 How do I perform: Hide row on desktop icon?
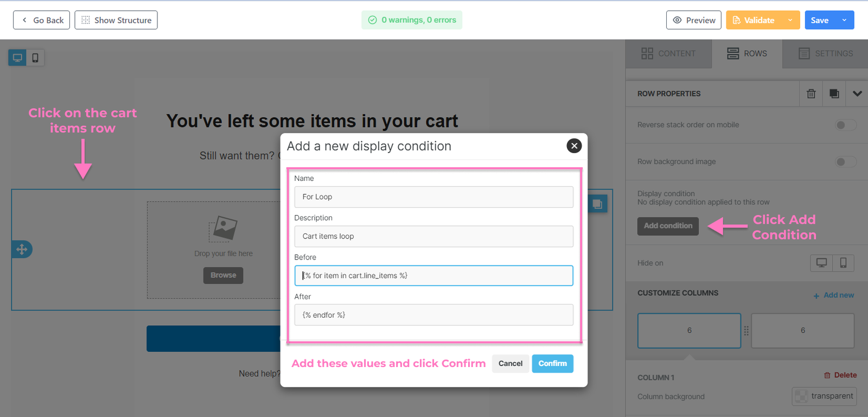click(x=821, y=263)
